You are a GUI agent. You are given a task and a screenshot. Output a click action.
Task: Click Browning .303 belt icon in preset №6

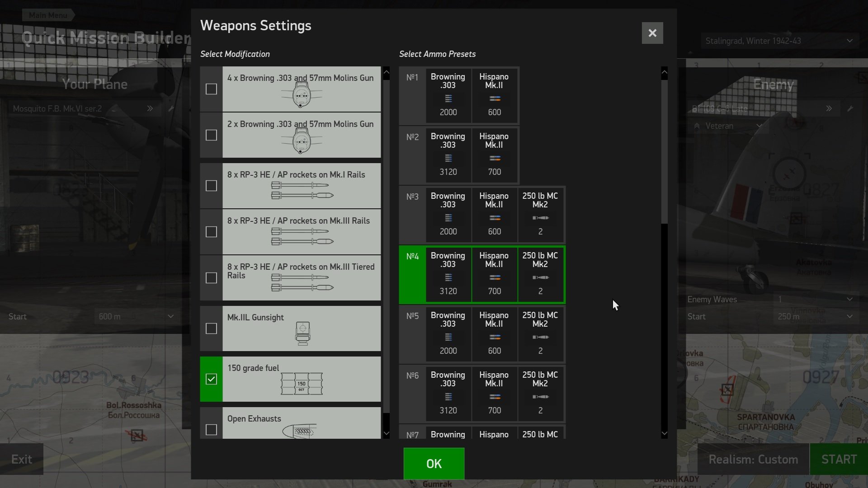coord(448,397)
